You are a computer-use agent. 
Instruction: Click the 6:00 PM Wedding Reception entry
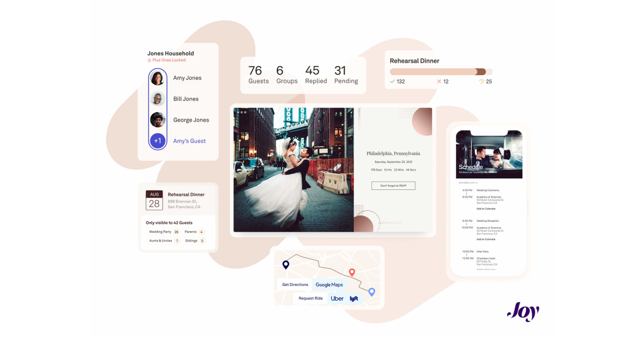tap(481, 221)
